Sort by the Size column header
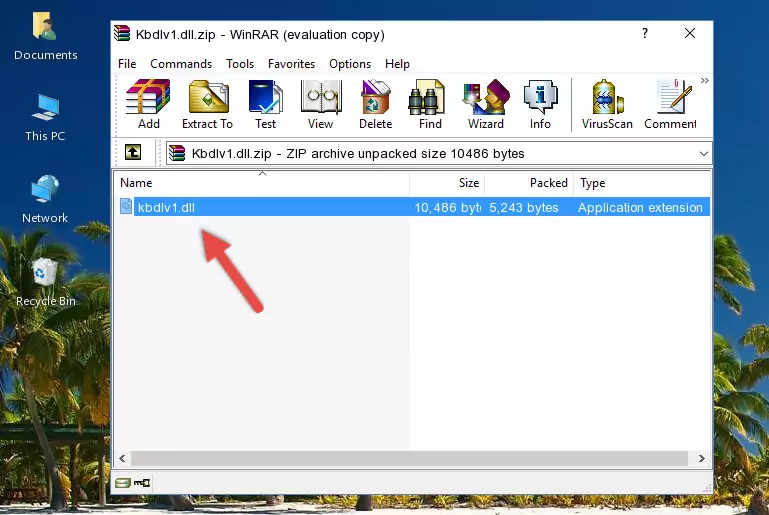 (447, 183)
